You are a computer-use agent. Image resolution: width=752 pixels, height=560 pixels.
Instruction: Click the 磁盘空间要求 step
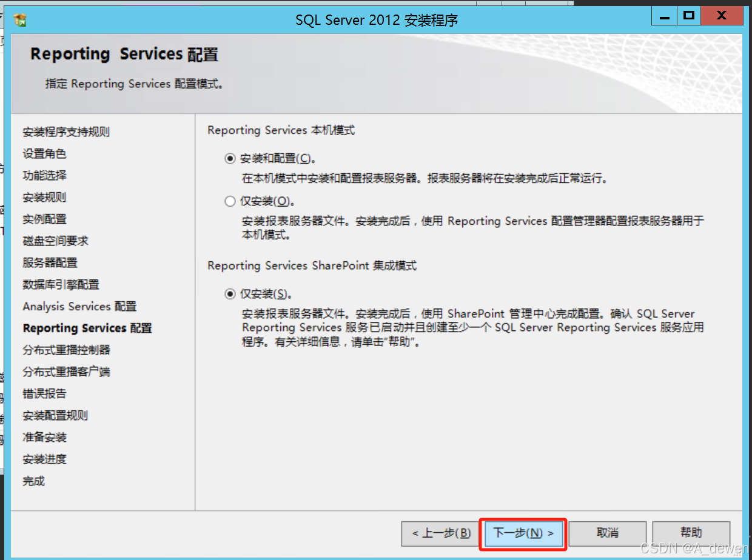point(55,241)
